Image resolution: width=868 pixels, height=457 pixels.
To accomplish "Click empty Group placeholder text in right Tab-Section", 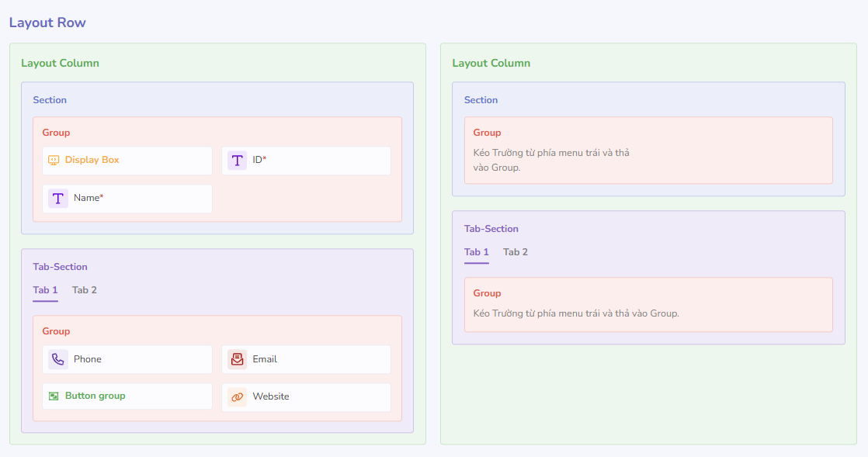I will tap(576, 313).
